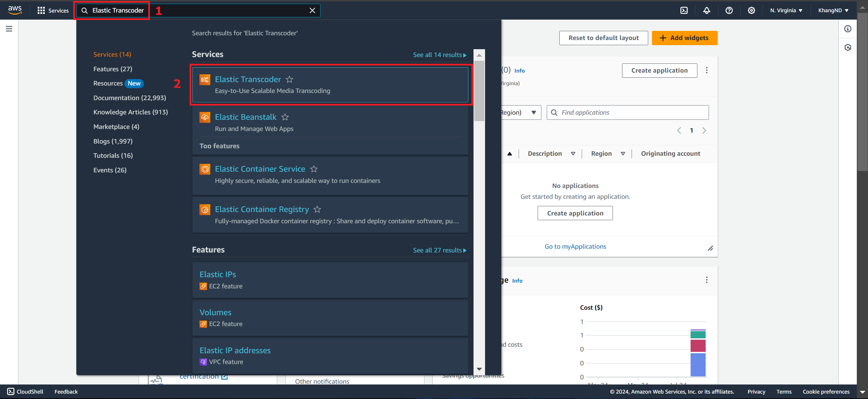
Task: Click the ascending sort triangle beside Description
Action: [x=509, y=154]
